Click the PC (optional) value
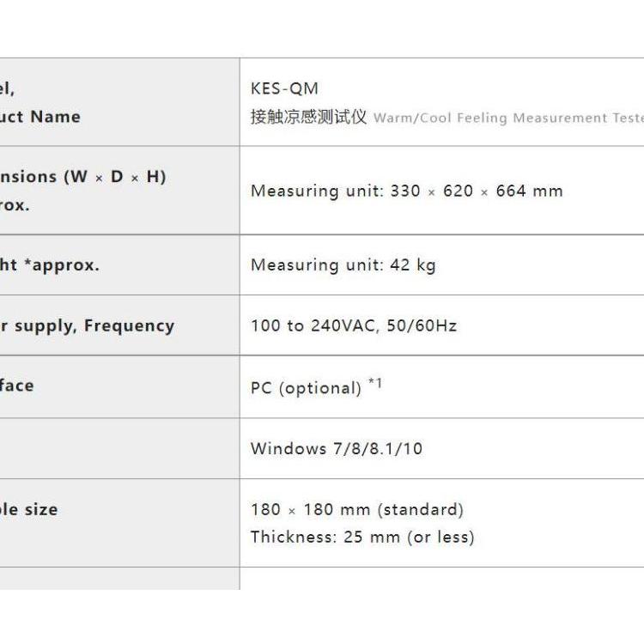 [306, 388]
